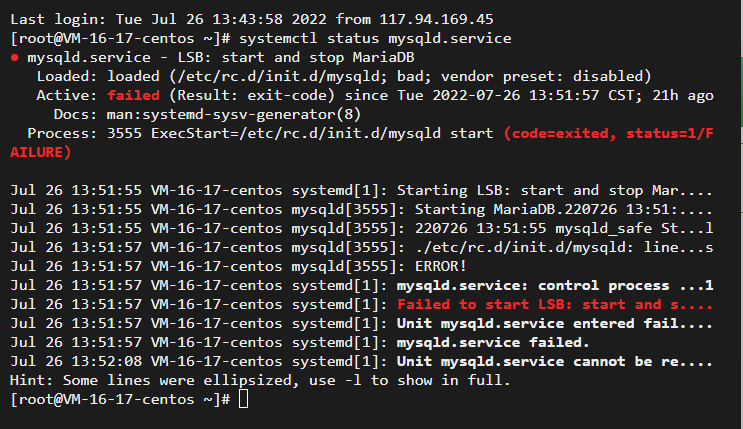Image resolution: width=743 pixels, height=429 pixels.
Task: Click the red status dot before mysqld.service
Action: (x=15, y=58)
